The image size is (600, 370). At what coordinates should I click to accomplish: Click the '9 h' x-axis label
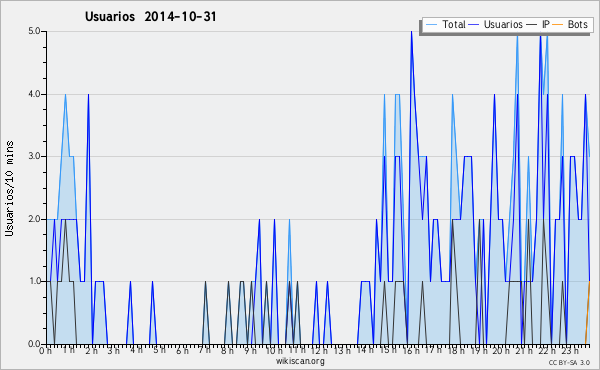click(x=250, y=350)
